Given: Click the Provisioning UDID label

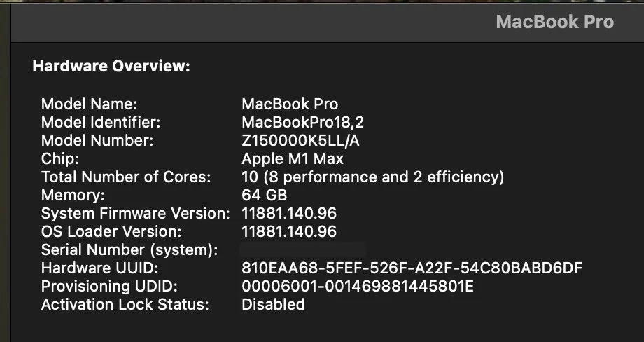Looking at the screenshot, I should point(109,286).
